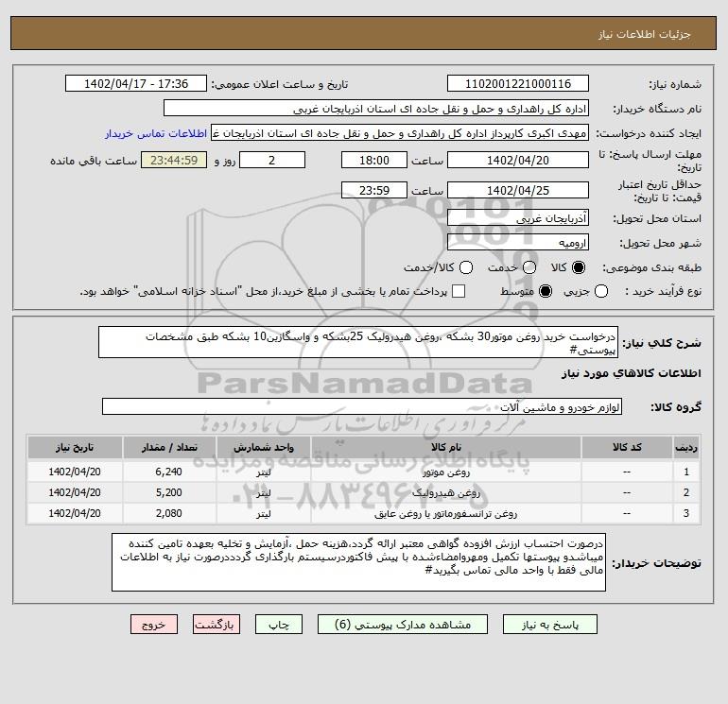The height and width of the screenshot is (704, 728).
Task: Click row number 3 cell
Action: pyautogui.click(x=686, y=514)
